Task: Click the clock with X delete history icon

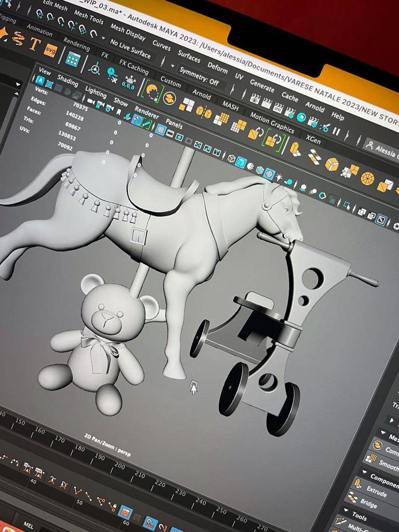Action: pos(112,75)
